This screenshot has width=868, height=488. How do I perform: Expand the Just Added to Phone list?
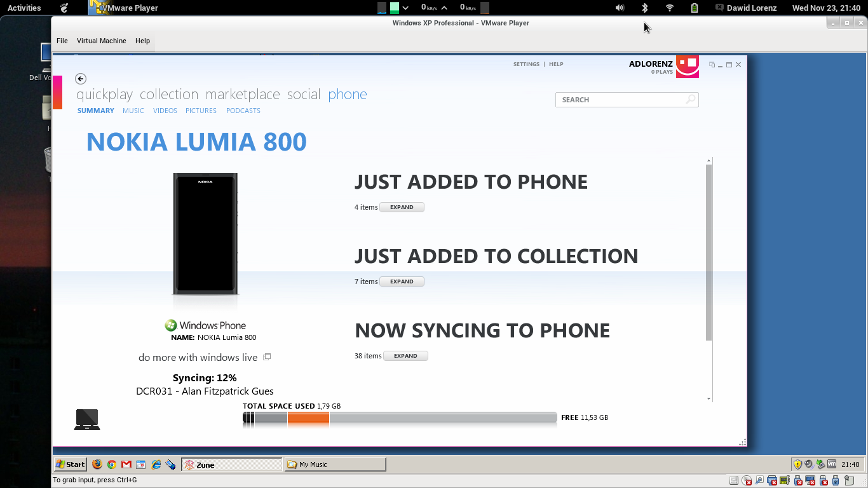[x=402, y=207]
